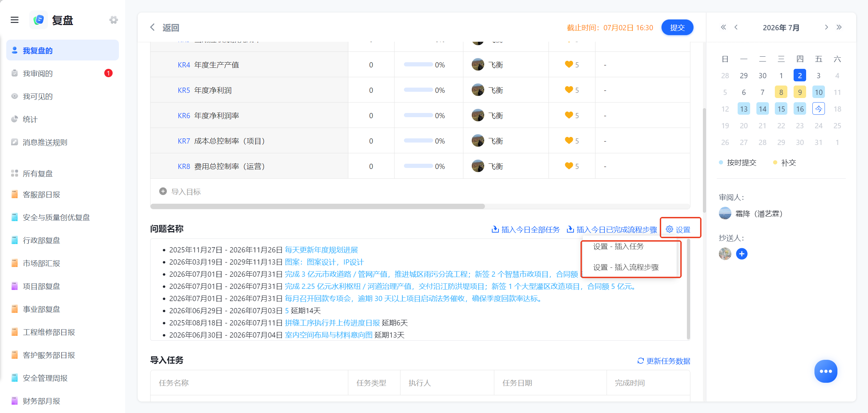This screenshot has width=868, height=413.
Task: Click the heart icon in KR4 row
Action: point(569,65)
